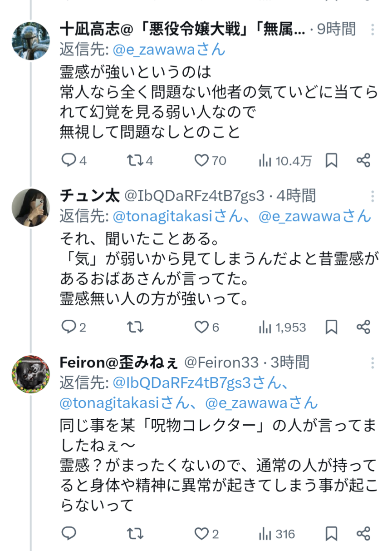The image size is (392, 551).
Task: Open more options on Feiron's tweet
Action: 372,362
